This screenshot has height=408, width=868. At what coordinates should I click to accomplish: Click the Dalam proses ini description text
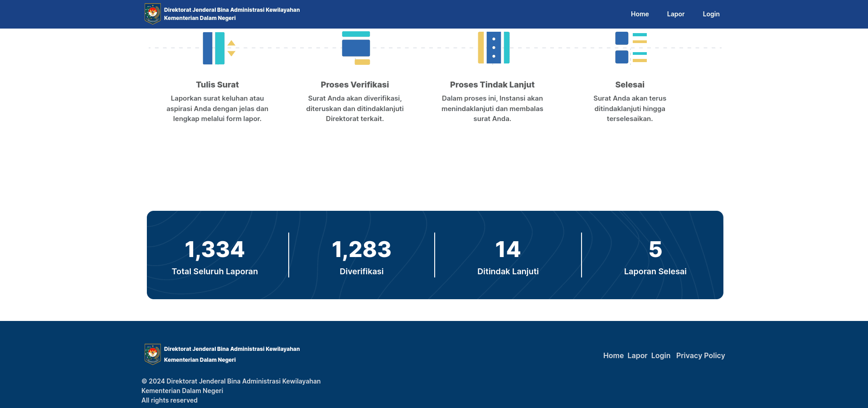pyautogui.click(x=492, y=108)
